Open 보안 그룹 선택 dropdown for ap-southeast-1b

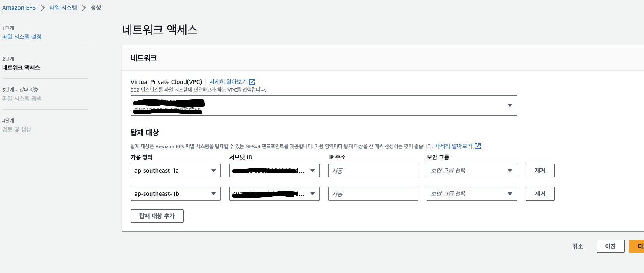click(472, 194)
